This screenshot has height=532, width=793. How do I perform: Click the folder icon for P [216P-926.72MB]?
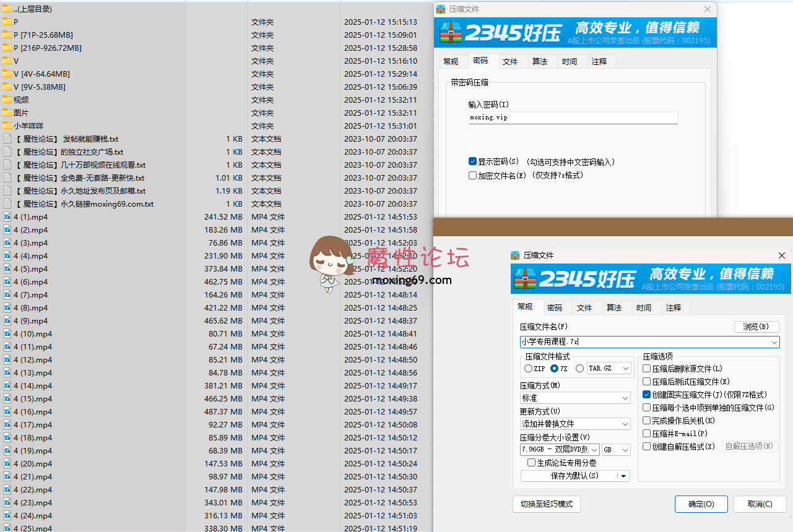[x=7, y=48]
